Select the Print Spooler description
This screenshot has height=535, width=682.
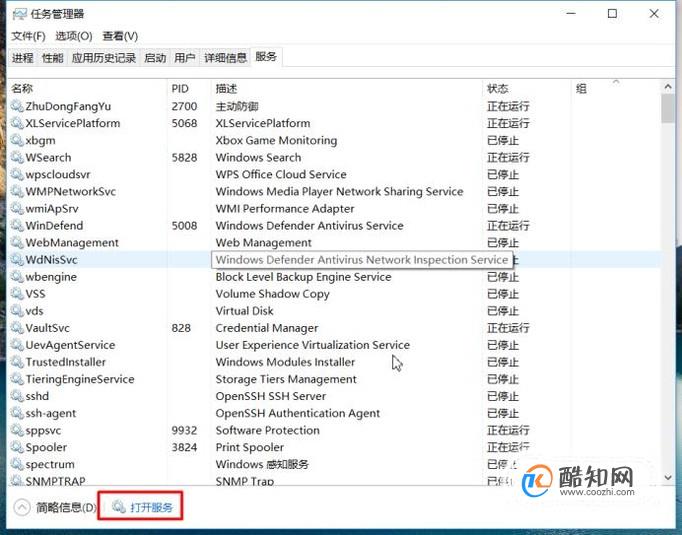250,447
